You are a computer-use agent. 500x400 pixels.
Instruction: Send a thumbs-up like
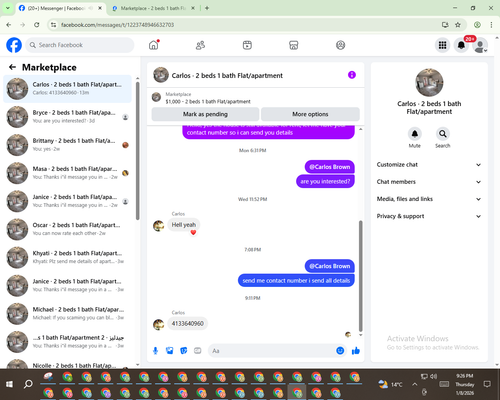tap(356, 351)
